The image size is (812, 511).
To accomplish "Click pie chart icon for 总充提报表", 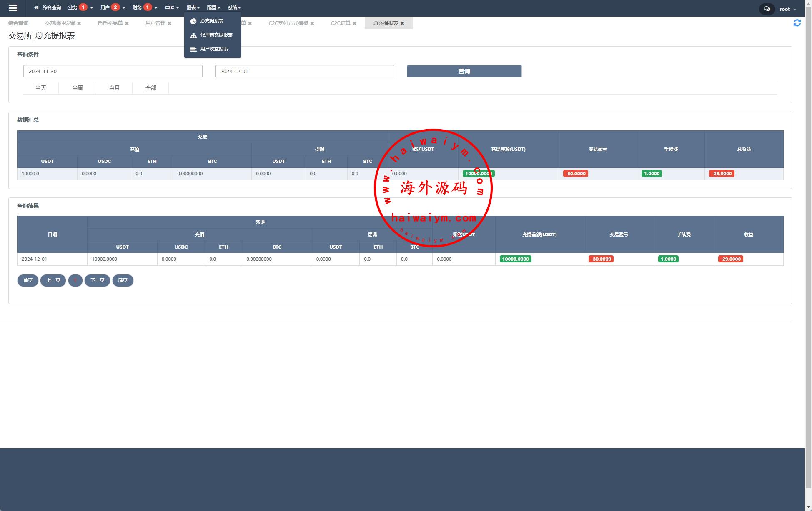I will click(193, 21).
